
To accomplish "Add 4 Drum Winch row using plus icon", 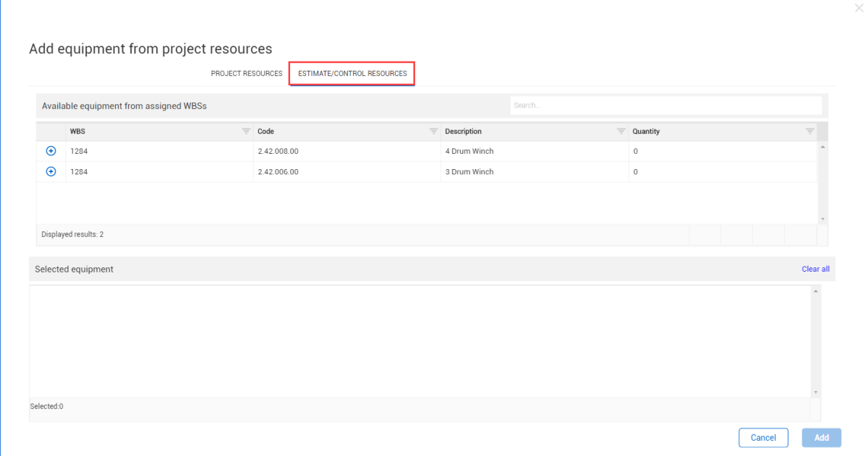I will (51, 151).
